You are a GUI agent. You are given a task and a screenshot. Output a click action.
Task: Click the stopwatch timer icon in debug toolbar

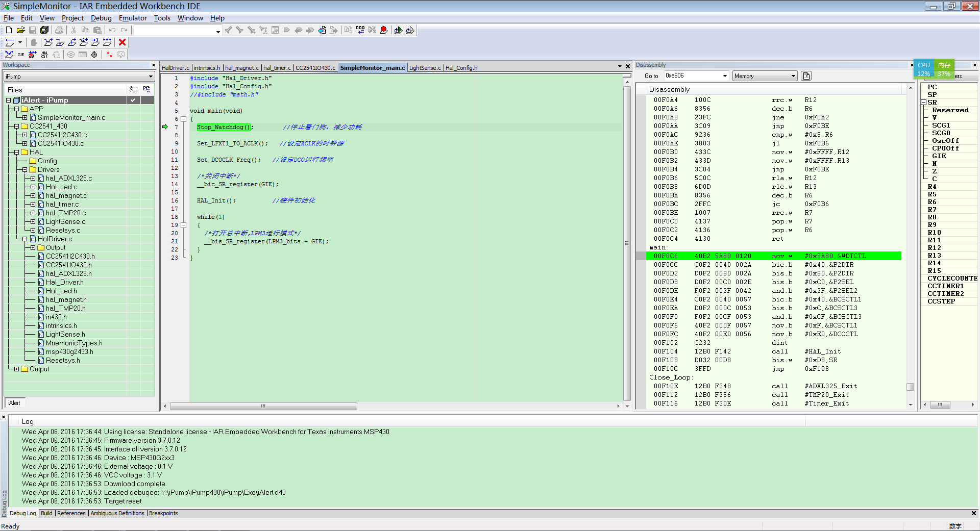click(x=94, y=55)
